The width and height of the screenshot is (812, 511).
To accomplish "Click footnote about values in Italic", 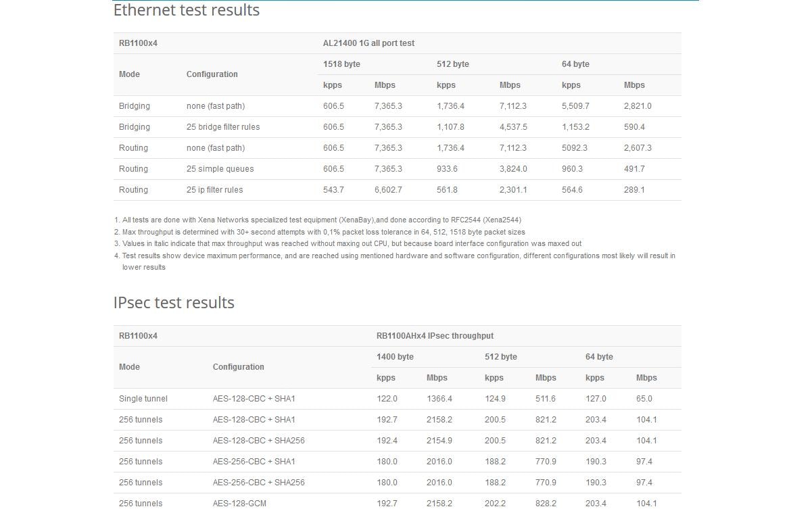I will click(352, 243).
